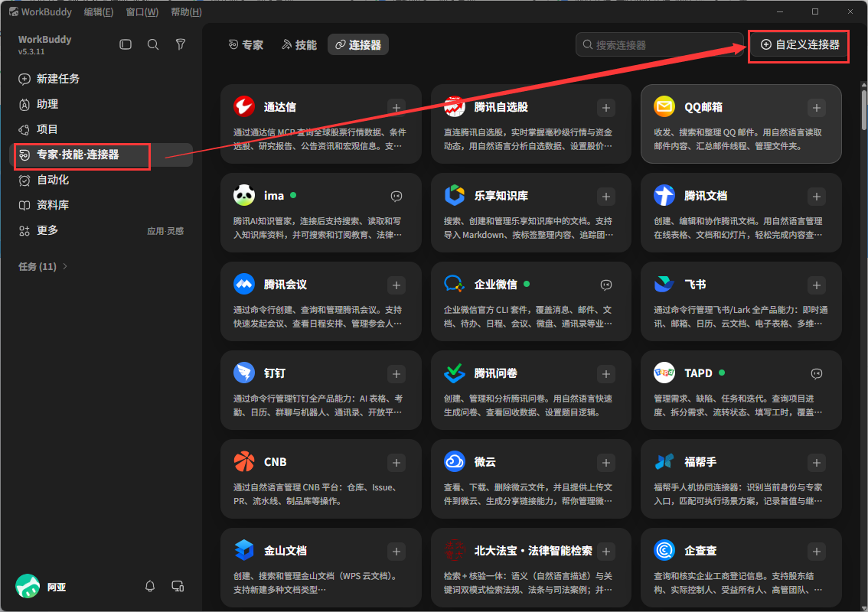Add the 腾讯文档 connector with plus
This screenshot has height=612, width=868.
pos(817,197)
